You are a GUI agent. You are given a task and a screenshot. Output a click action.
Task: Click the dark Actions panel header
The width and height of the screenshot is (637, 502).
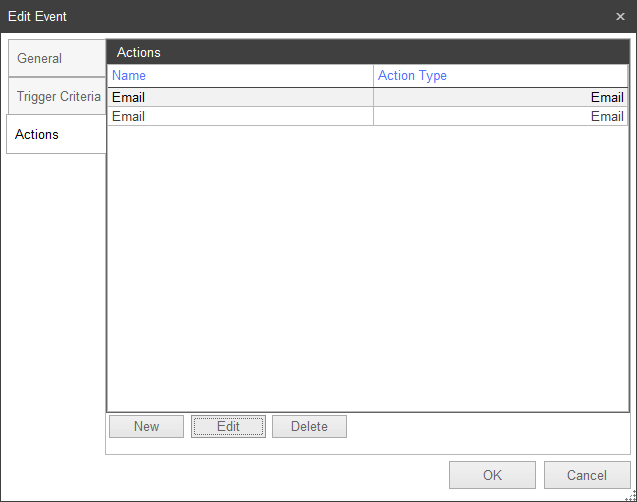[x=368, y=52]
